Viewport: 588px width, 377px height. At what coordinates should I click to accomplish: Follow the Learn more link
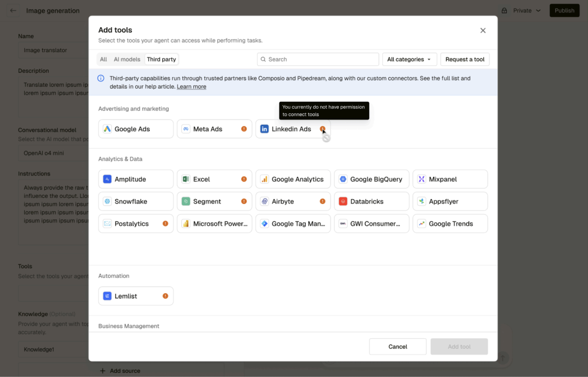pos(191,87)
